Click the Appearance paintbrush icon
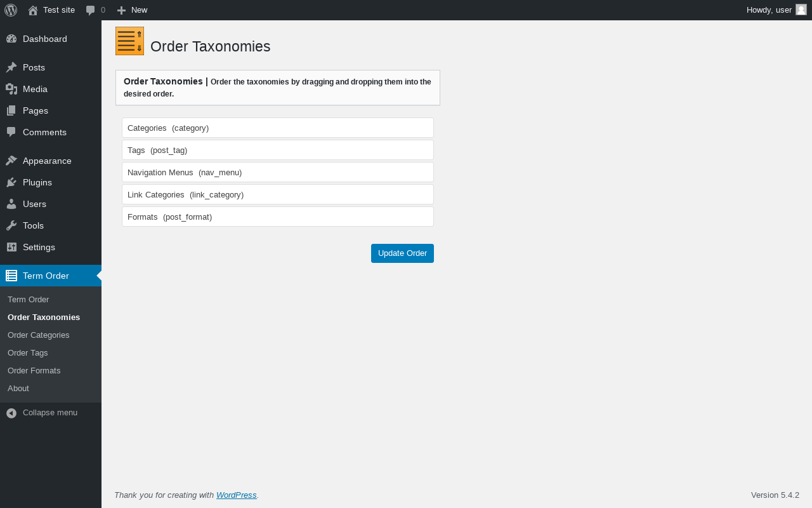The width and height of the screenshot is (812, 508). (x=11, y=161)
